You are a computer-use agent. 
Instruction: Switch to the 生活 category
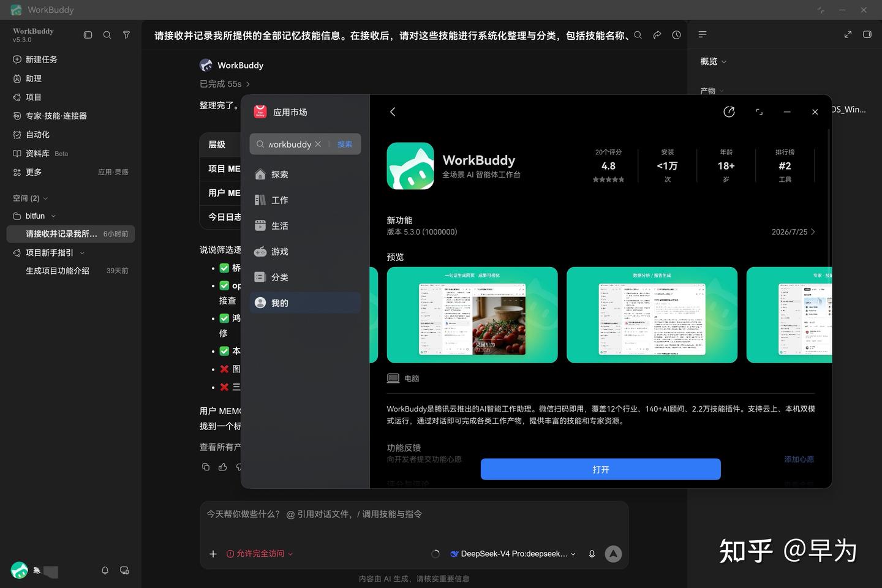coord(305,226)
